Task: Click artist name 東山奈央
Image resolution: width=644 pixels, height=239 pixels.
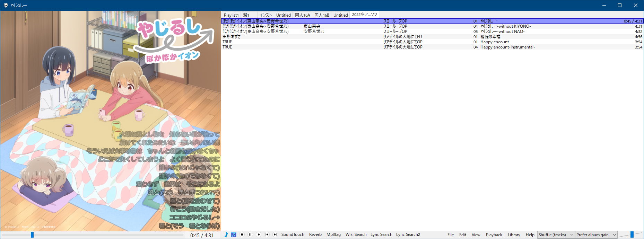Action: (x=312, y=26)
